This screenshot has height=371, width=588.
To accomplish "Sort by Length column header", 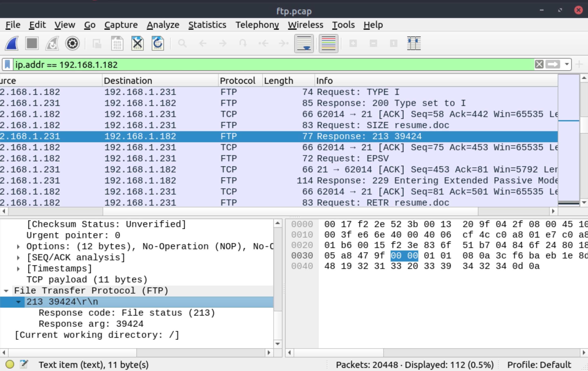I will coord(288,81).
